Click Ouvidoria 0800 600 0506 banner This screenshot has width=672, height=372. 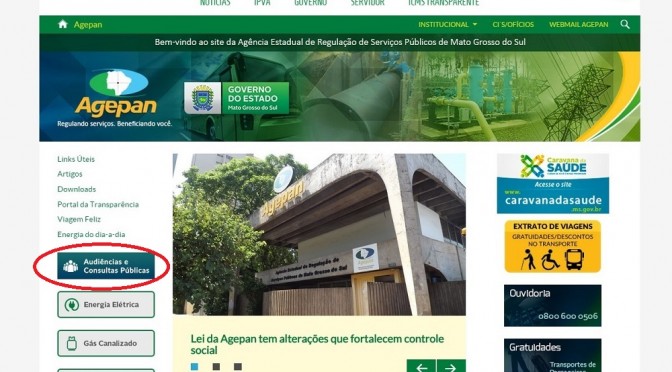(553, 306)
